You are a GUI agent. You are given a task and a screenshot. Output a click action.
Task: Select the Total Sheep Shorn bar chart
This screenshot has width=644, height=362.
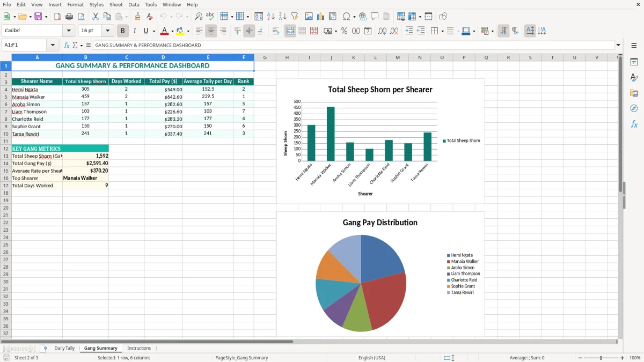pos(380,141)
